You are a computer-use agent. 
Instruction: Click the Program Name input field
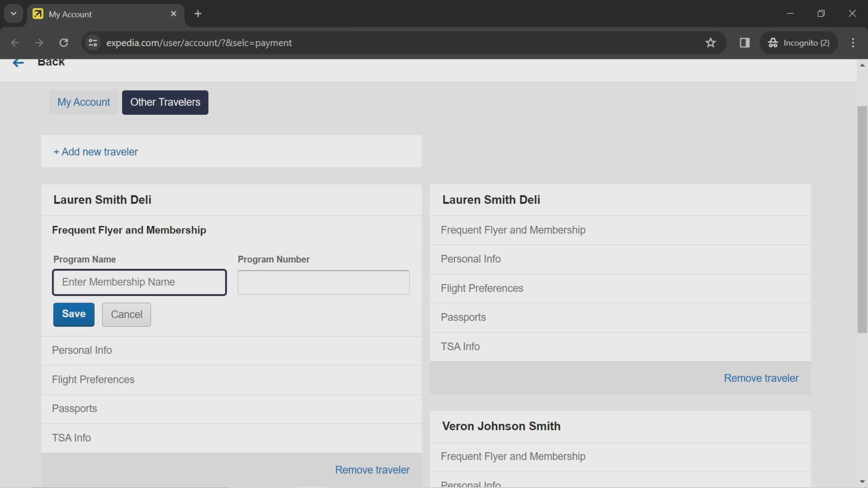[x=139, y=282]
